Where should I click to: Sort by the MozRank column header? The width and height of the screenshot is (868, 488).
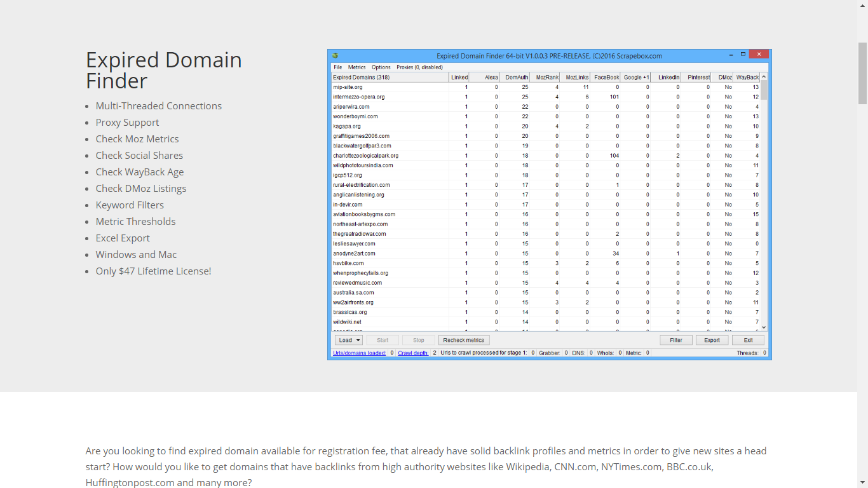[x=545, y=77]
